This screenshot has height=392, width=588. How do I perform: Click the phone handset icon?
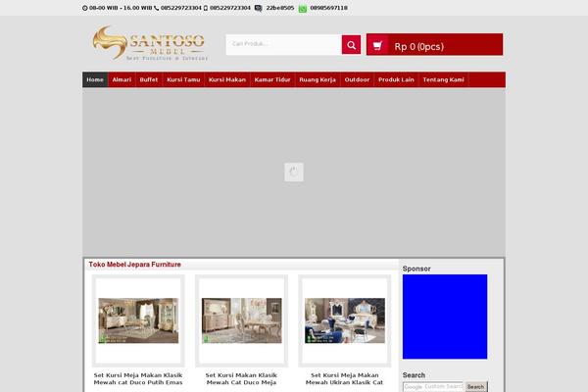pos(157,8)
